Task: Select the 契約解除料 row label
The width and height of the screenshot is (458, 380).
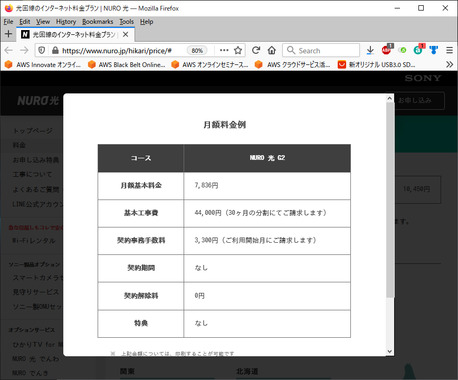Action: point(141,295)
